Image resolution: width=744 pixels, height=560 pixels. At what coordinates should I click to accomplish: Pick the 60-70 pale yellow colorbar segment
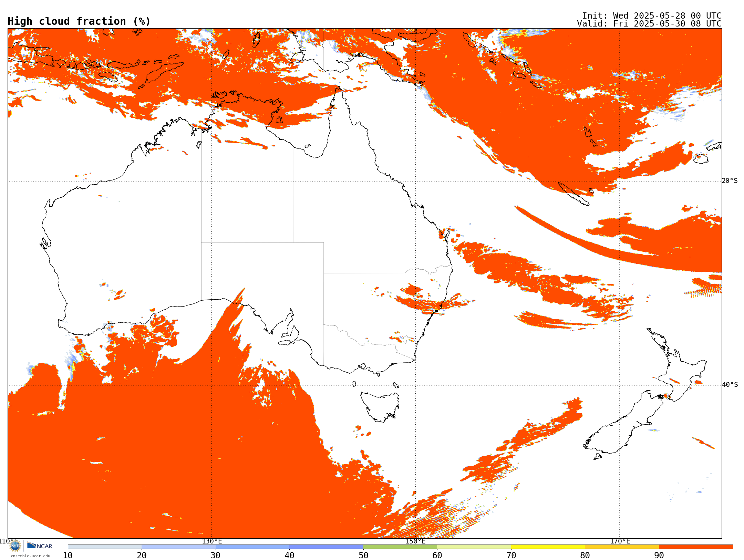point(474,547)
